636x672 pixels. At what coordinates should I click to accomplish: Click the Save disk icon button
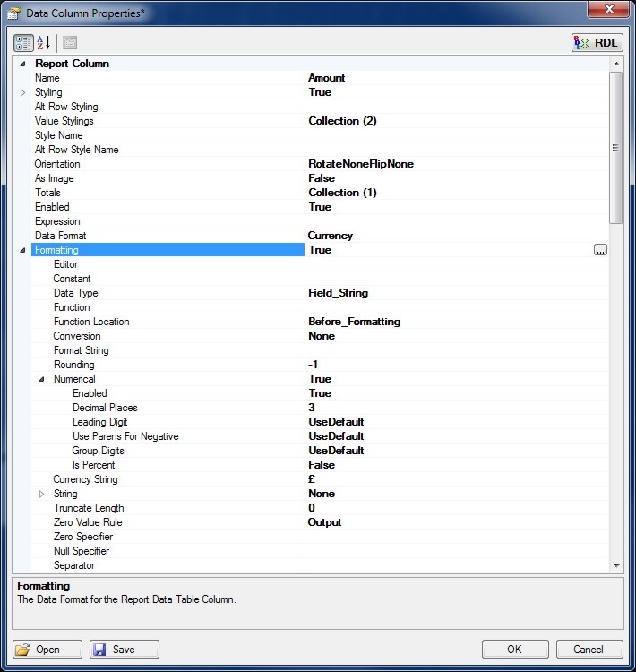tap(124, 650)
